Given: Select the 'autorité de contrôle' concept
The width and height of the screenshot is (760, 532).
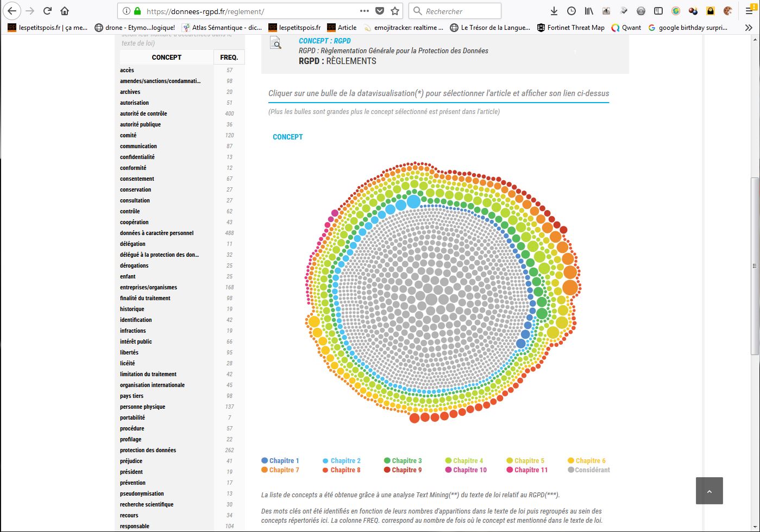Looking at the screenshot, I should 143,113.
